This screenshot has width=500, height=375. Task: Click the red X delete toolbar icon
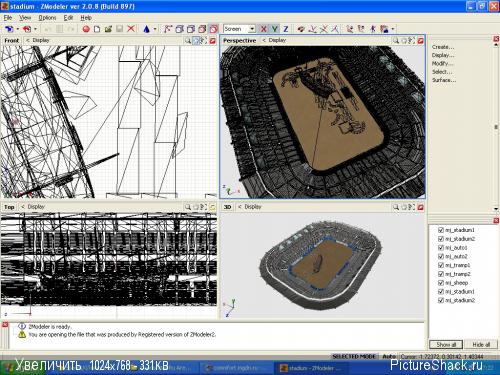[x=131, y=29]
